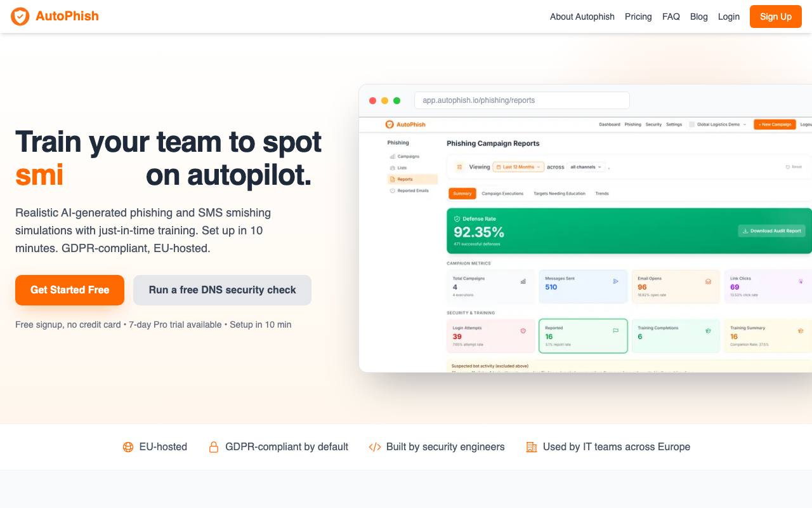Click the GDPR-compliant padlock icon
Viewport: 812px width, 508px height.
(x=214, y=447)
